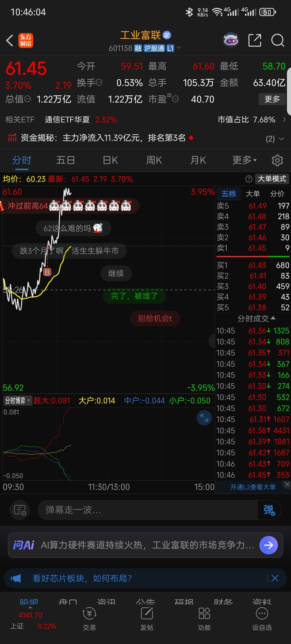Viewport: 291px width, 644px height.
Task: Open the danmaku settings list icon
Action: [20, 510]
